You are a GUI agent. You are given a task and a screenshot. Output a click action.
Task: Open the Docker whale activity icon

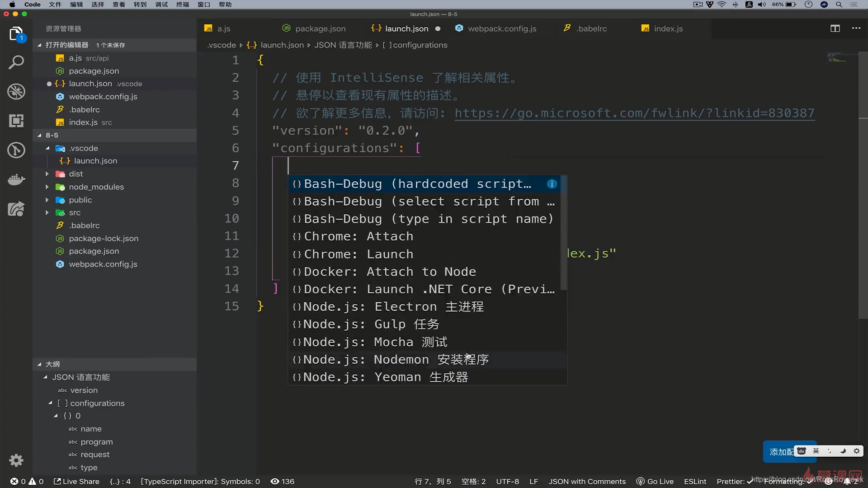tap(16, 180)
